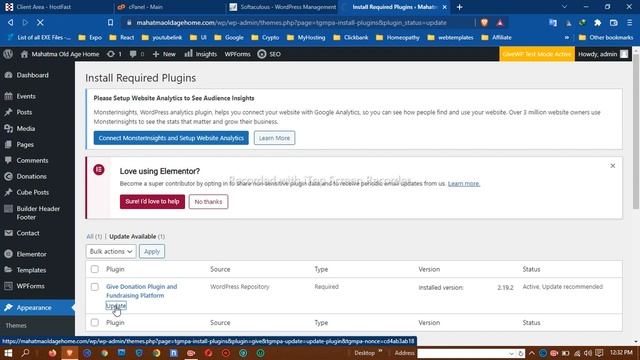Open Howdy, admin account menu

click(x=603, y=54)
